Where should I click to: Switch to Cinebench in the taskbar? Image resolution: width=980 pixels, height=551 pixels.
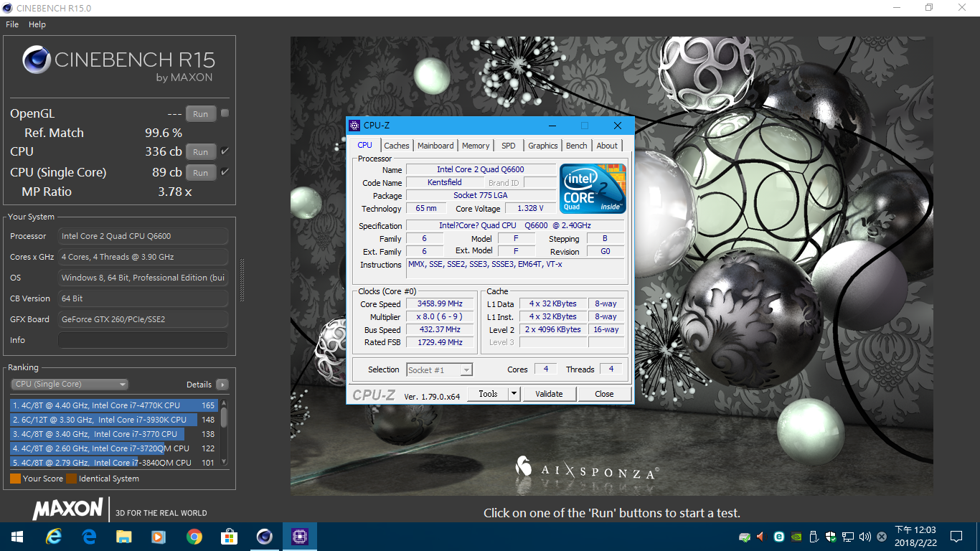click(x=264, y=537)
